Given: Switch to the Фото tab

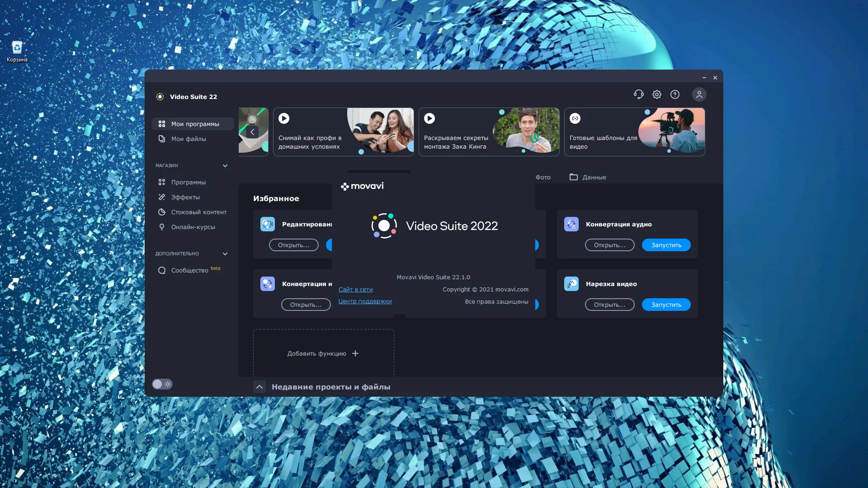Looking at the screenshot, I should (543, 177).
